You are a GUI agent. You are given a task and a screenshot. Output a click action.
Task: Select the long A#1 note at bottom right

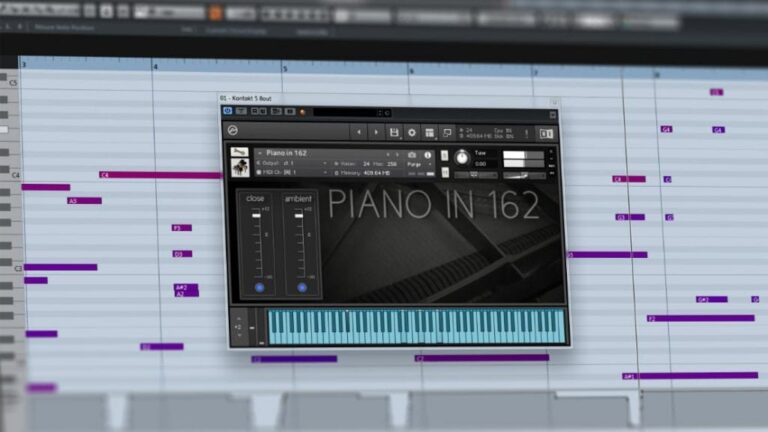pos(690,376)
